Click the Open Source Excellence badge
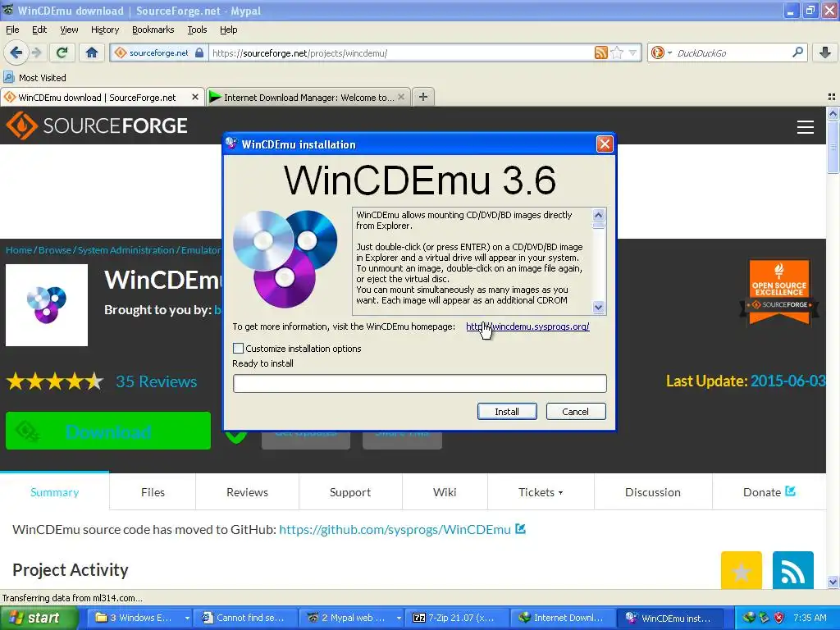 click(x=779, y=292)
